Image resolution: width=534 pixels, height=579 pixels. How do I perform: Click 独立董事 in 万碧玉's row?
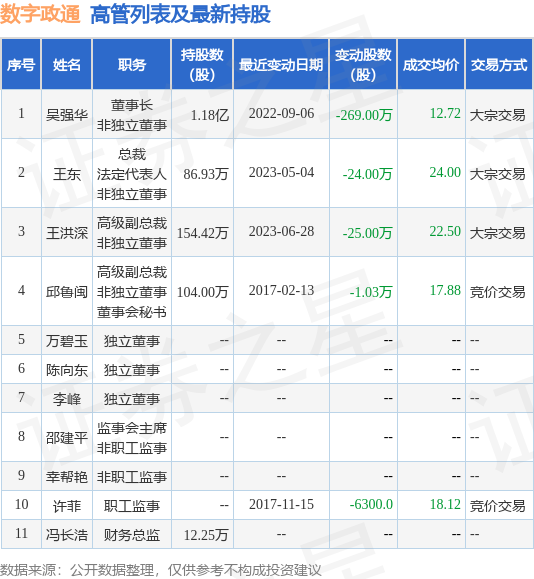click(x=132, y=340)
